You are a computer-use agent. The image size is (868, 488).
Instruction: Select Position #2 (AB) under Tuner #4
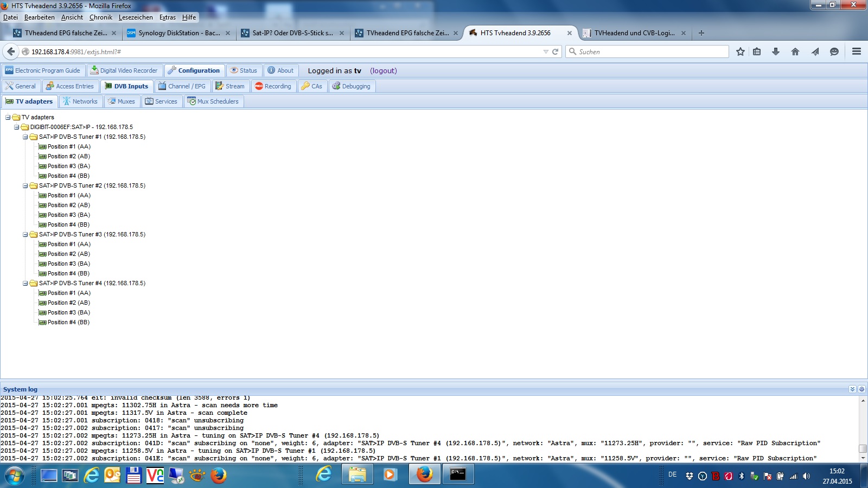(69, 303)
